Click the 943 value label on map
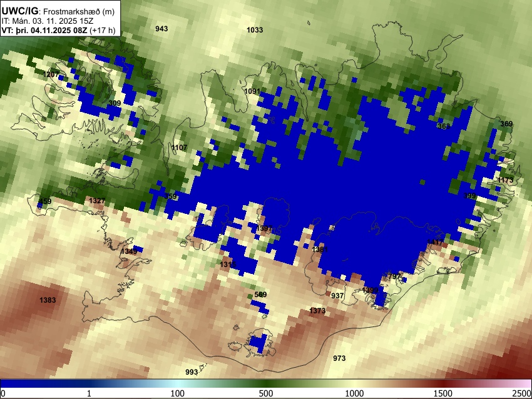 point(161,29)
